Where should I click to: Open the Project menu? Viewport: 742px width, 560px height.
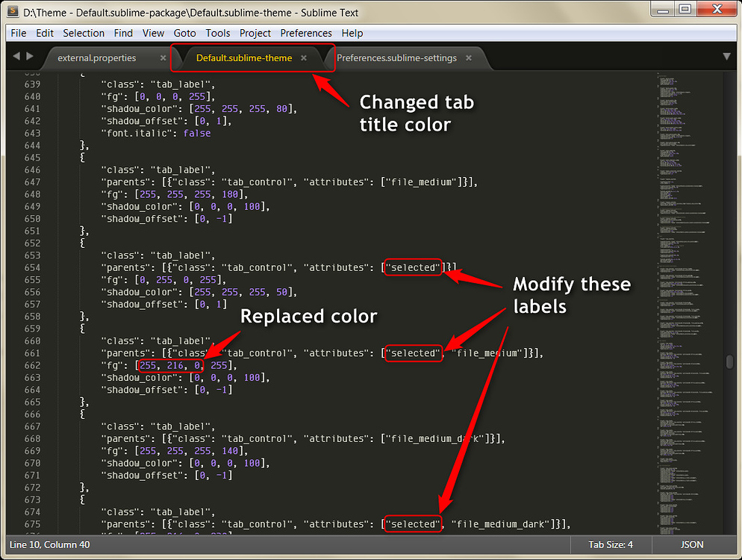pyautogui.click(x=255, y=33)
